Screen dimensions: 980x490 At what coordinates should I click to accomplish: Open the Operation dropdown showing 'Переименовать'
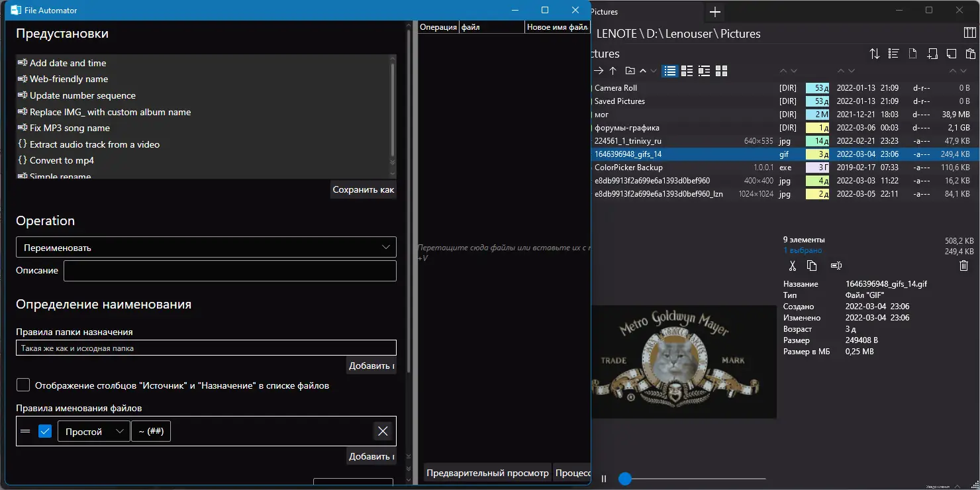[x=206, y=247]
